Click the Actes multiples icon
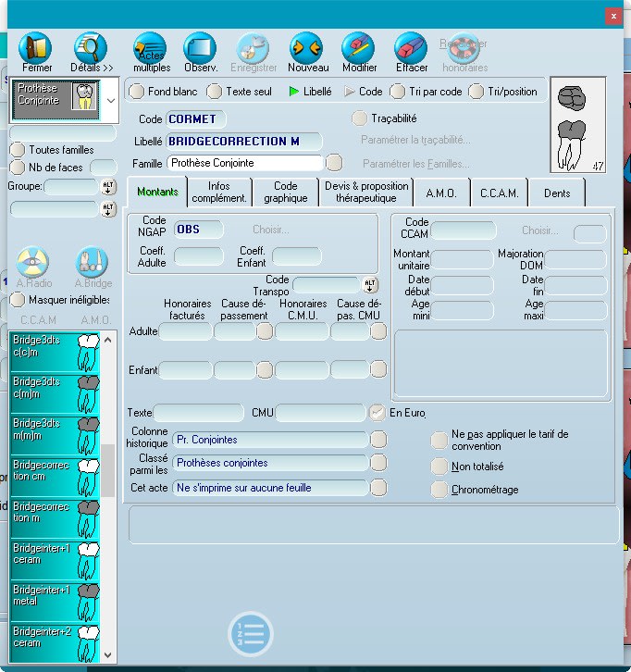The width and height of the screenshot is (631, 672). coord(150,47)
